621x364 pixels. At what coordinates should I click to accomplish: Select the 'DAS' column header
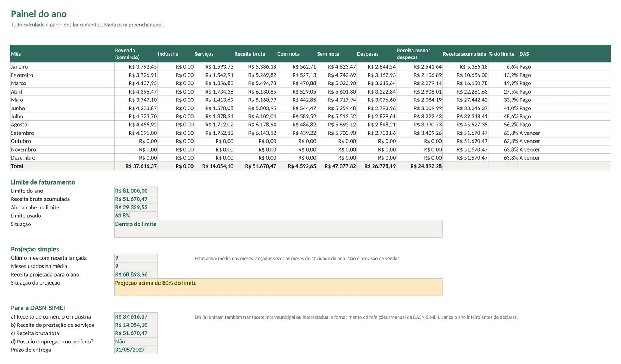point(564,54)
